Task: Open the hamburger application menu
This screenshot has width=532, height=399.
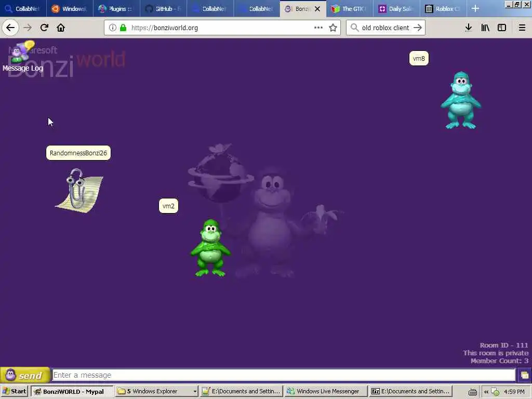Action: (x=522, y=28)
